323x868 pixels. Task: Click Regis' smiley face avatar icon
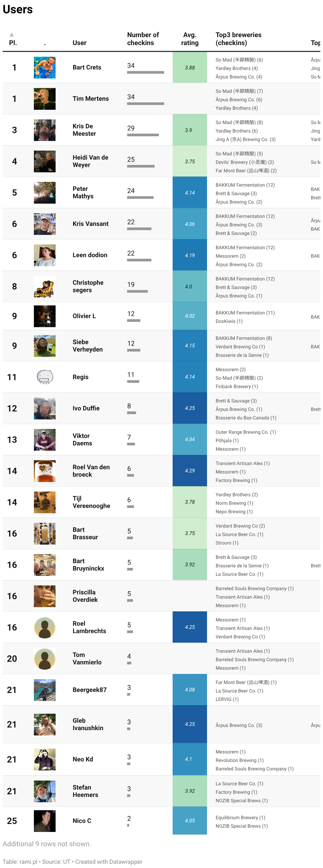[45, 377]
